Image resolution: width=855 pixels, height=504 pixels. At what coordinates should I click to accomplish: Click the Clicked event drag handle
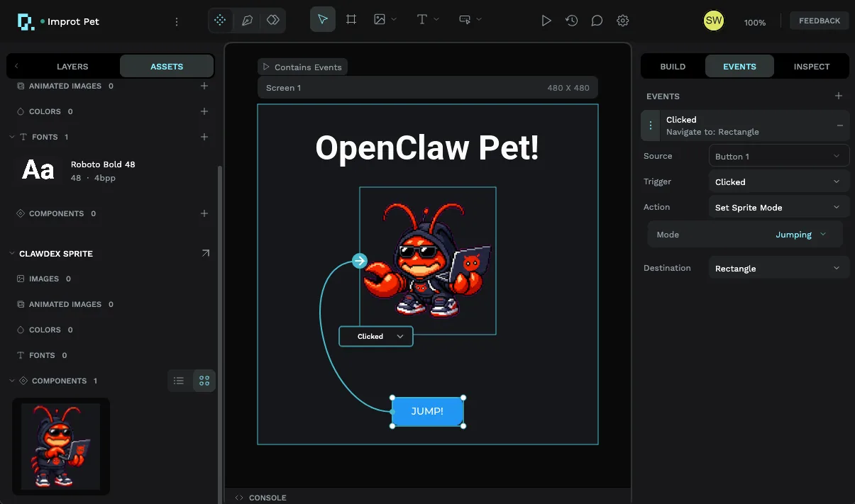[651, 125]
